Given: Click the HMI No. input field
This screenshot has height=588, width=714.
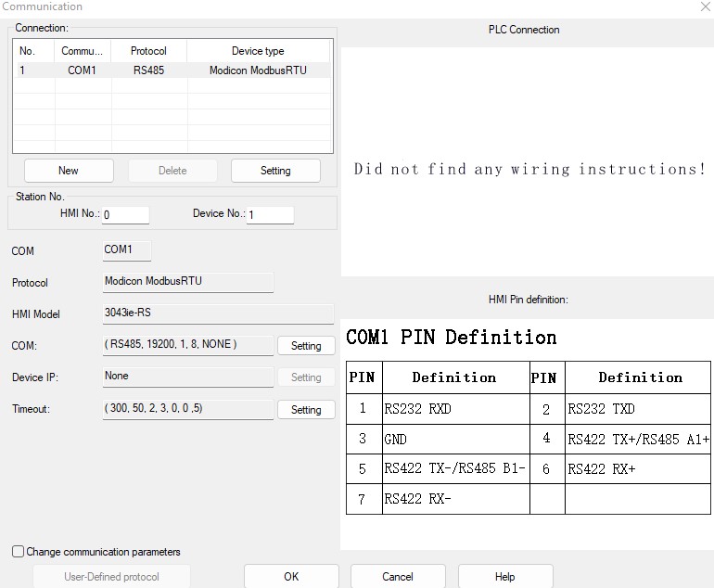Looking at the screenshot, I should tap(125, 215).
